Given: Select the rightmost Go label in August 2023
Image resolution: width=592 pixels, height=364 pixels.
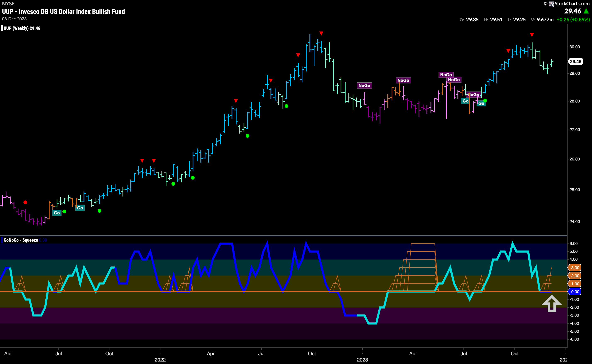Looking at the screenshot, I should 481,103.
